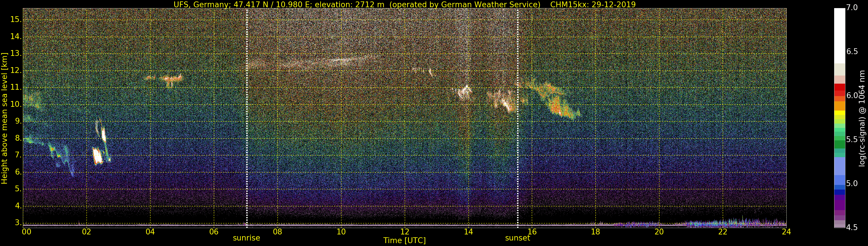Click the '13.' height tick label
This screenshot has height=246, width=868.
click(x=16, y=54)
